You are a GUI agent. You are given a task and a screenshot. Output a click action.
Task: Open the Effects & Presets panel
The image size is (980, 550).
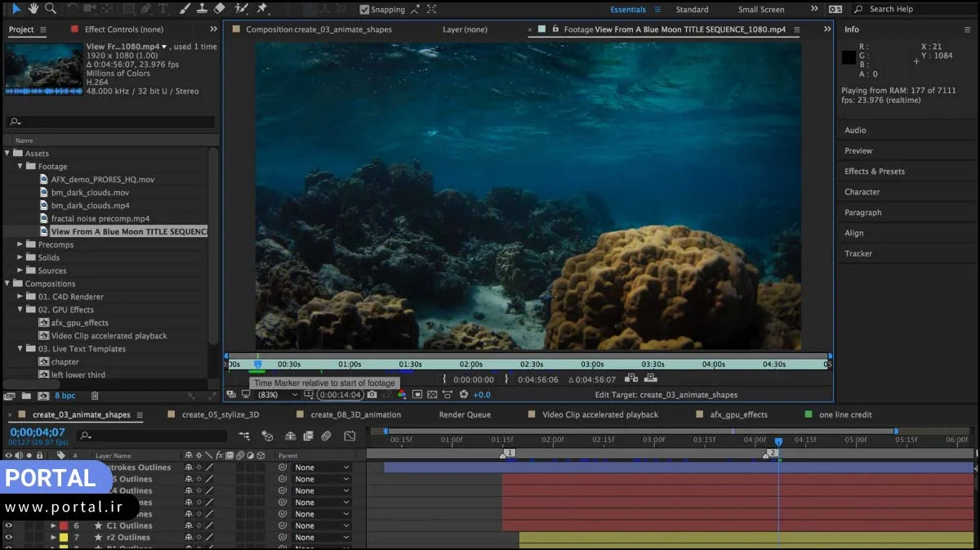coord(874,172)
